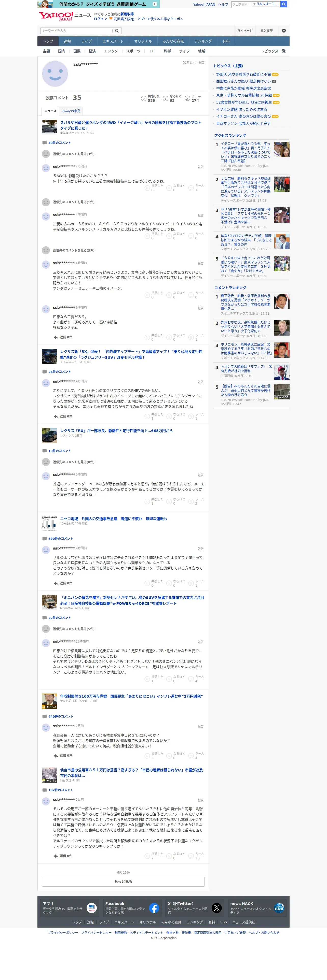
Task: Click うーん on the 公用車 comment
Action: 196,856
